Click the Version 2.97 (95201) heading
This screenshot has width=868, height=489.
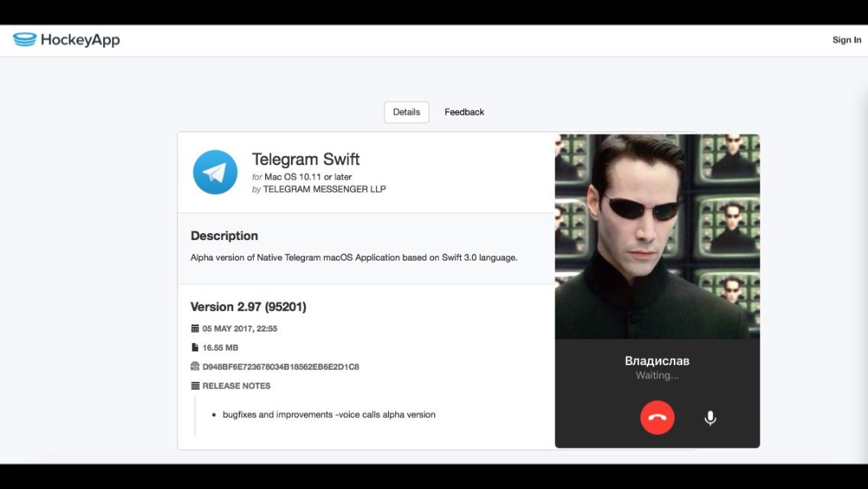248,306
